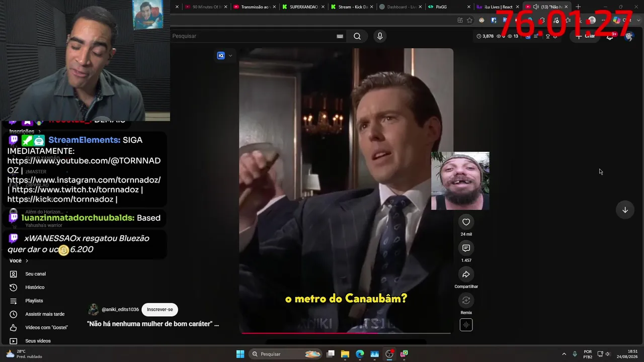This screenshot has width=644, height=362.
Task: Click the YouTube search magnifier button
Action: [x=357, y=36]
